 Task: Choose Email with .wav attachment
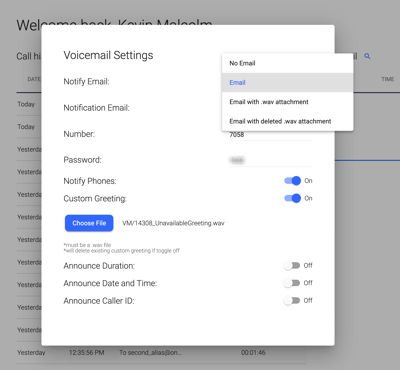click(x=287, y=102)
